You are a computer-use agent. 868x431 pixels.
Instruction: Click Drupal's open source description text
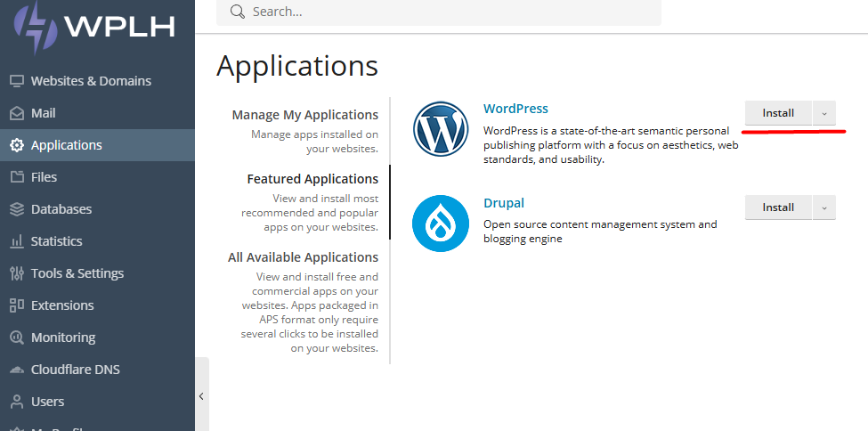pyautogui.click(x=600, y=232)
